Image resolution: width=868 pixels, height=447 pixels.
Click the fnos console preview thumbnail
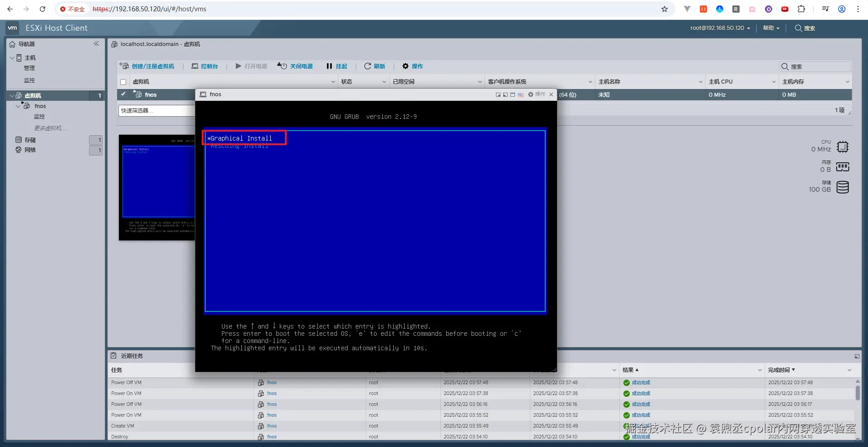click(x=157, y=188)
